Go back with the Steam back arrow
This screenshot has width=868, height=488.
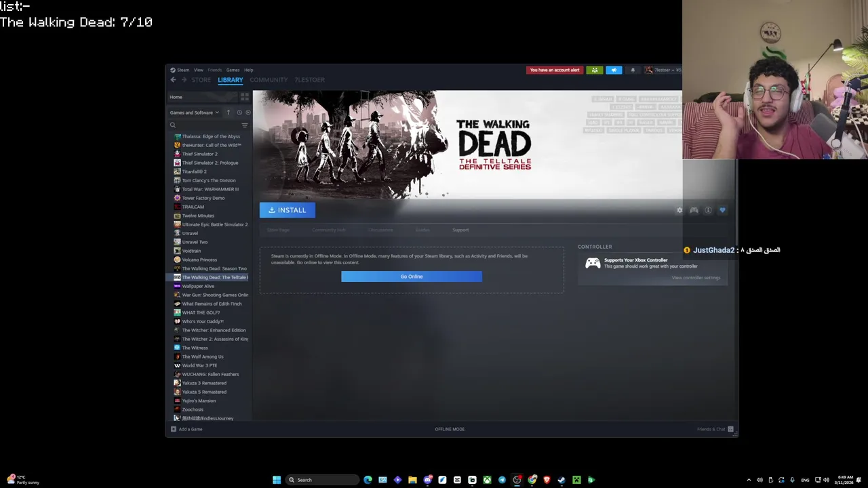173,80
